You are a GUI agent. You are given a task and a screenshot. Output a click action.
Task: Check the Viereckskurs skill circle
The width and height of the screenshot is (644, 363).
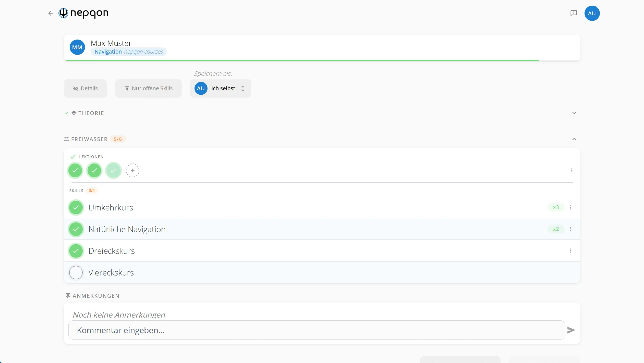click(x=76, y=272)
